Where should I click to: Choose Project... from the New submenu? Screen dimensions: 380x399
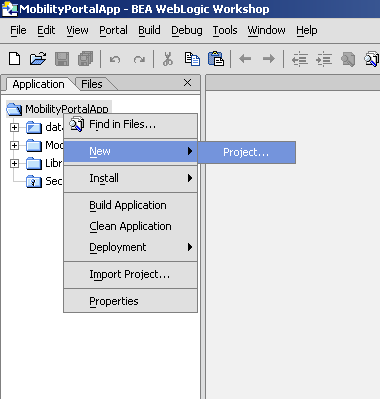[246, 152]
